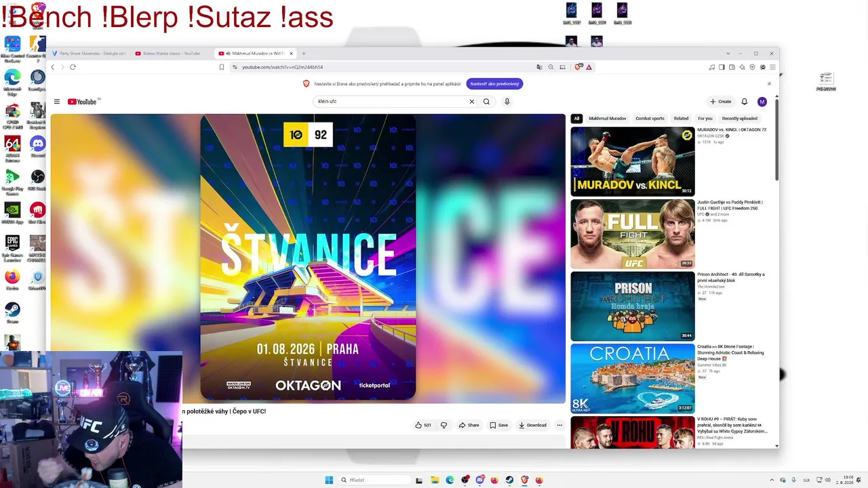
Task: Click the Windows taskbar search box
Action: [x=375, y=480]
